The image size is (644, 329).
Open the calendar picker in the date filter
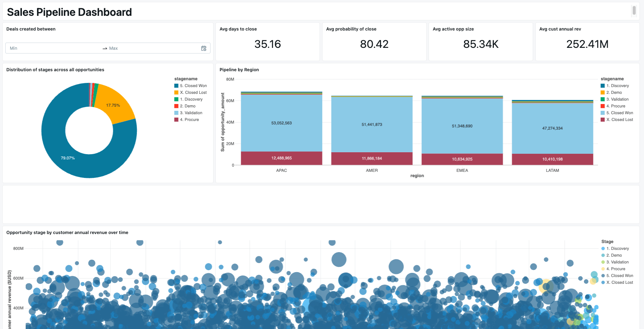[204, 48]
